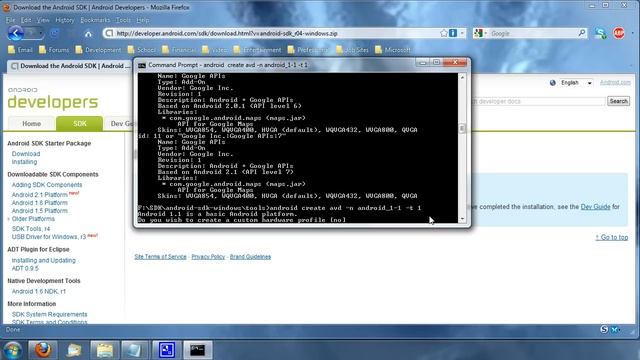Jump using Go to top link
Viewport: 640px width, 360px height.
point(611,238)
